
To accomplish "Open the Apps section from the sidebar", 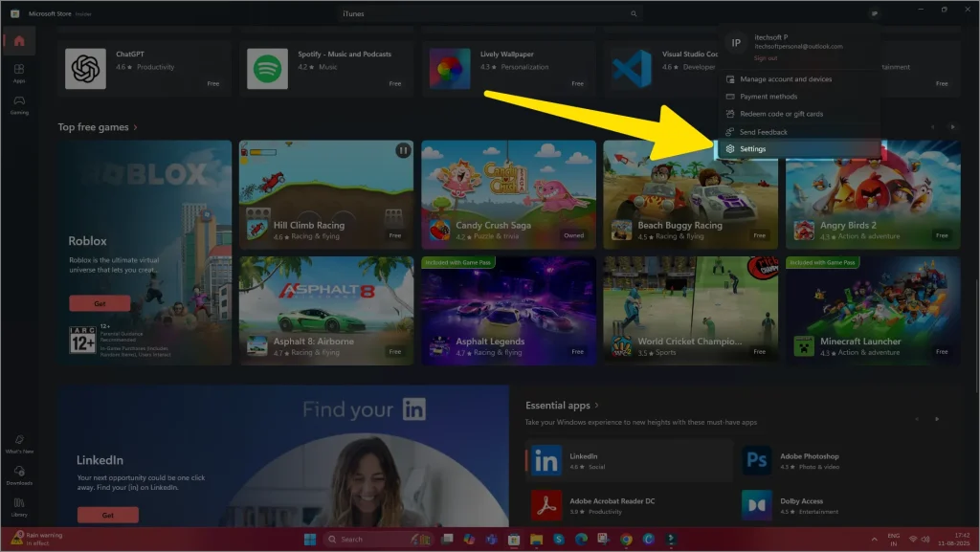I will 17,74.
